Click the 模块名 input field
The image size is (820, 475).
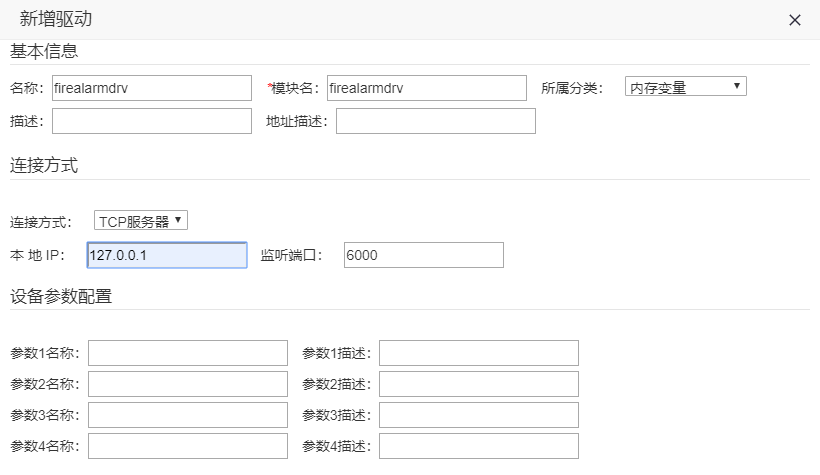coord(427,88)
